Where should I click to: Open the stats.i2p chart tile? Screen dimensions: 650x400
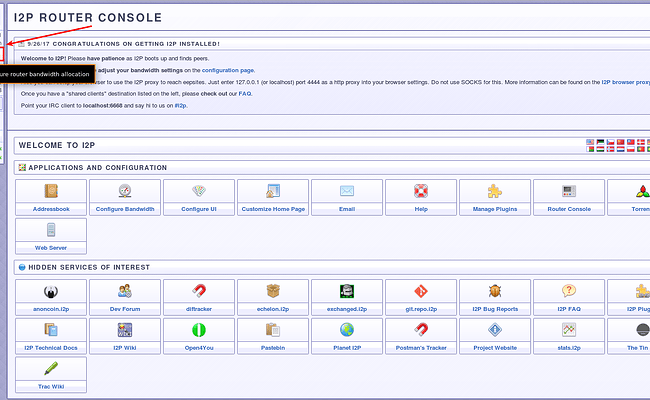click(x=569, y=336)
